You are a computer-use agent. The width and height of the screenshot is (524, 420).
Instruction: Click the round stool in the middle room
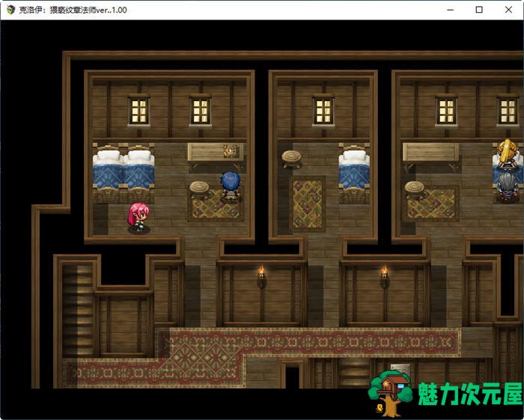click(291, 159)
